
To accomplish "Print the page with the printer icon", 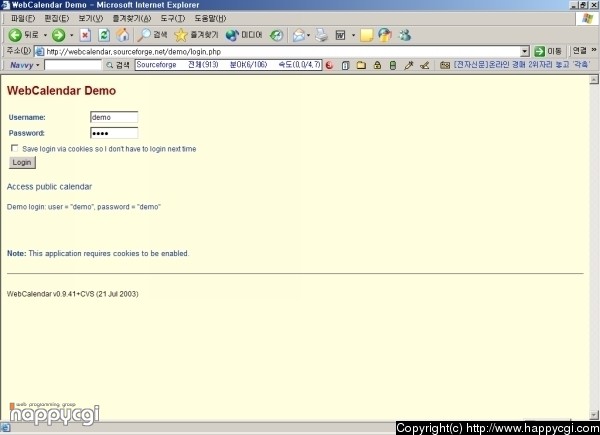I will [322, 35].
